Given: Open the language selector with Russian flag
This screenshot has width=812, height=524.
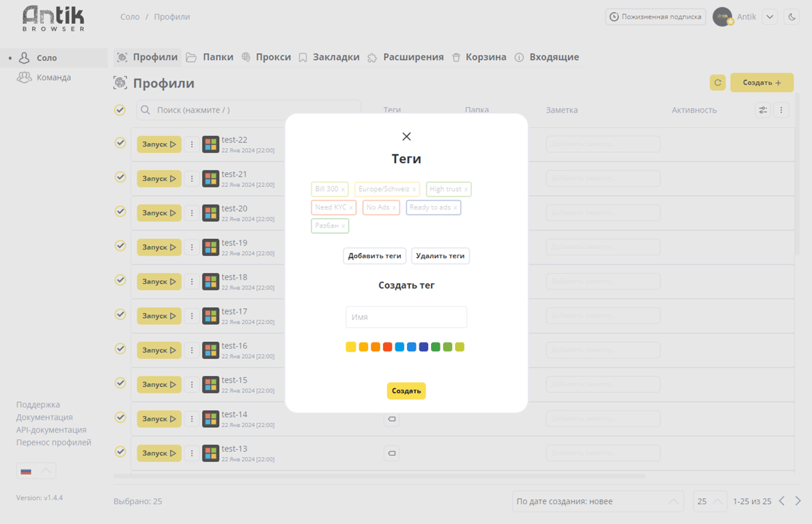Looking at the screenshot, I should (x=36, y=471).
